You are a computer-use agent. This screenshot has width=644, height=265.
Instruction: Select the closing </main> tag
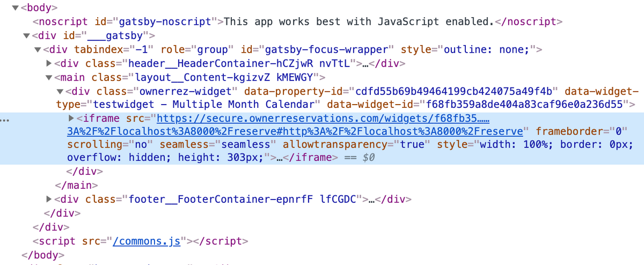pos(77,186)
